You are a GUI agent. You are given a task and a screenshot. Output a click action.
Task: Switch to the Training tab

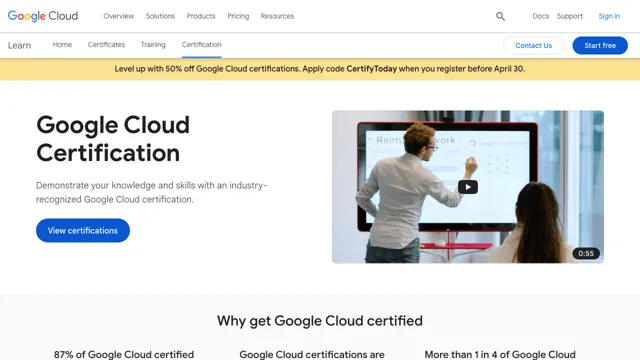pos(153,44)
